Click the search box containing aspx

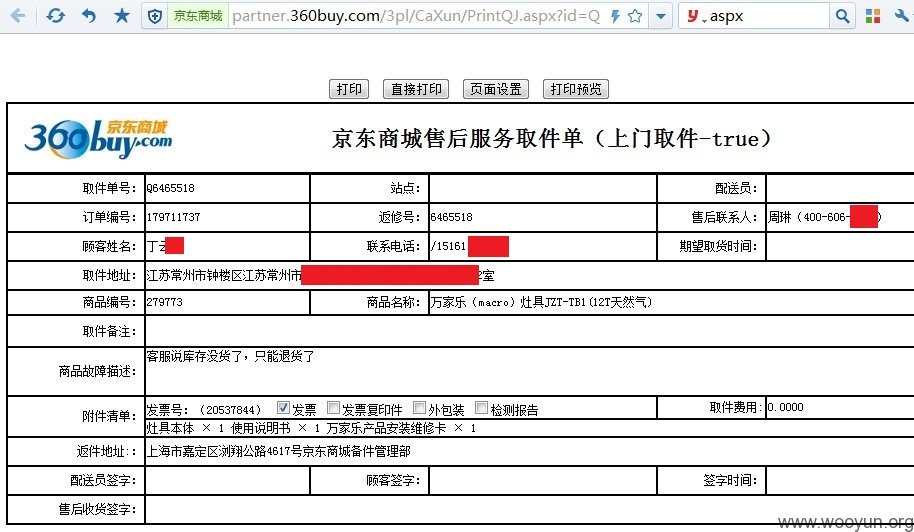click(768, 16)
